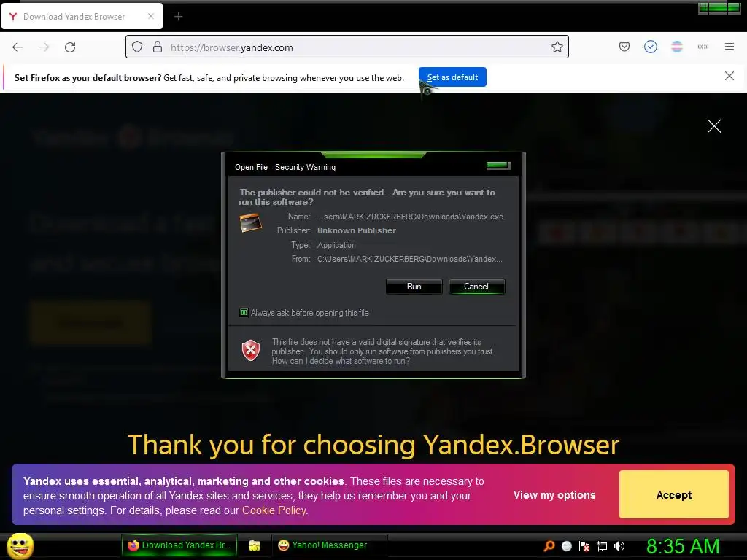Click the red shield warning icon
This screenshot has height=560, width=747.
coord(251,350)
